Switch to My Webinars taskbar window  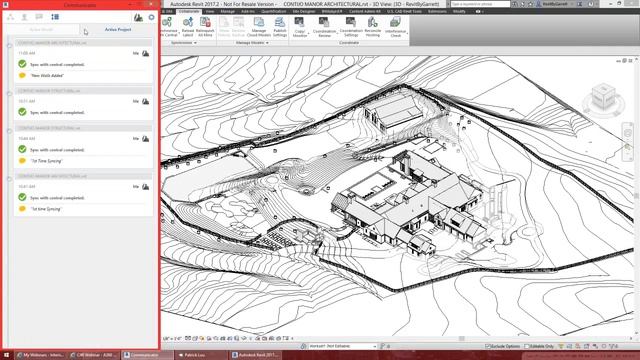[x=40, y=355]
